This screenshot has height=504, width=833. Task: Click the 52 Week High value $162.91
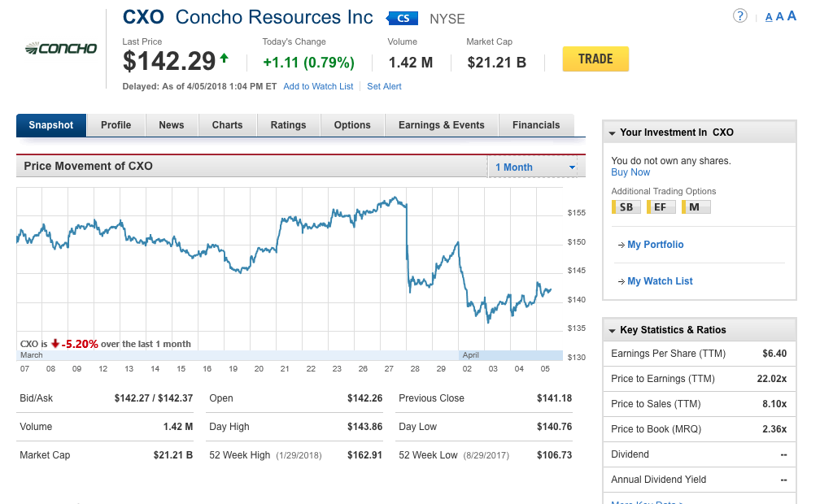click(365, 455)
